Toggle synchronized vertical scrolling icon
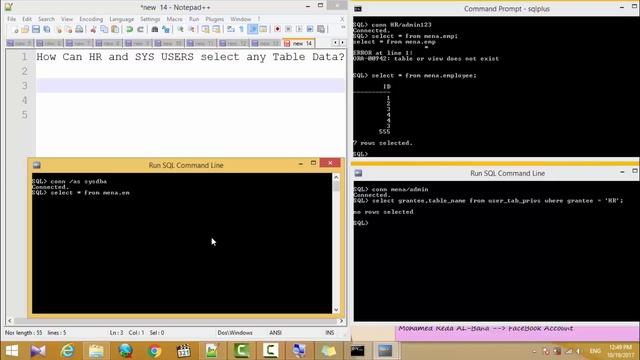This screenshot has height=360, width=640. (x=205, y=29)
